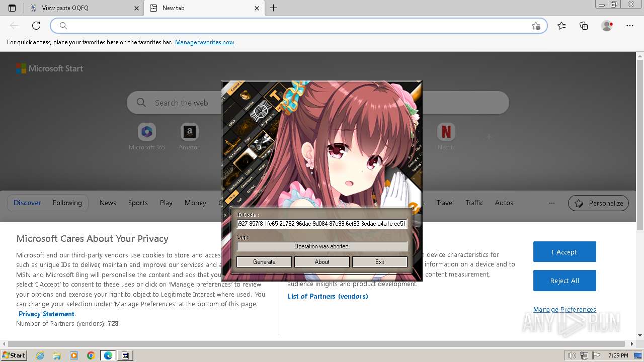The height and width of the screenshot is (362, 644).
Task: Open the Traffic category
Action: (x=474, y=203)
